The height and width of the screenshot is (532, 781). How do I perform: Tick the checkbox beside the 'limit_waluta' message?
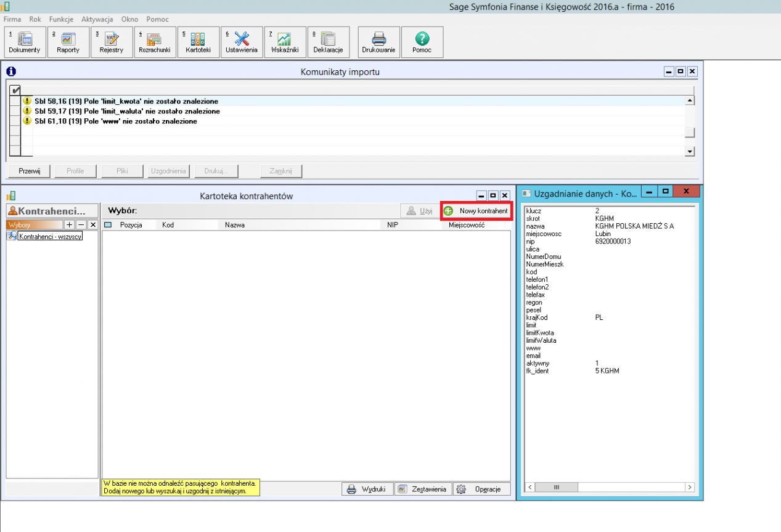[x=15, y=111]
